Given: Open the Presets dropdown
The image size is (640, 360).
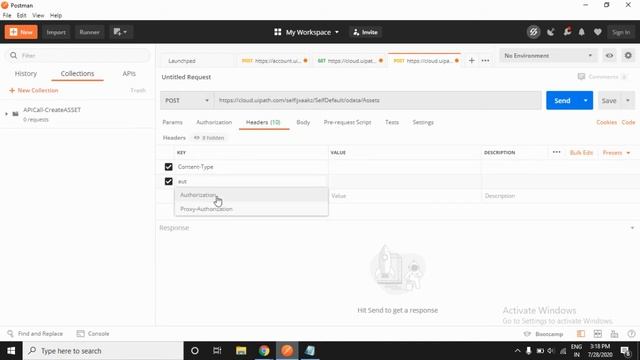Looking at the screenshot, I should [x=616, y=153].
